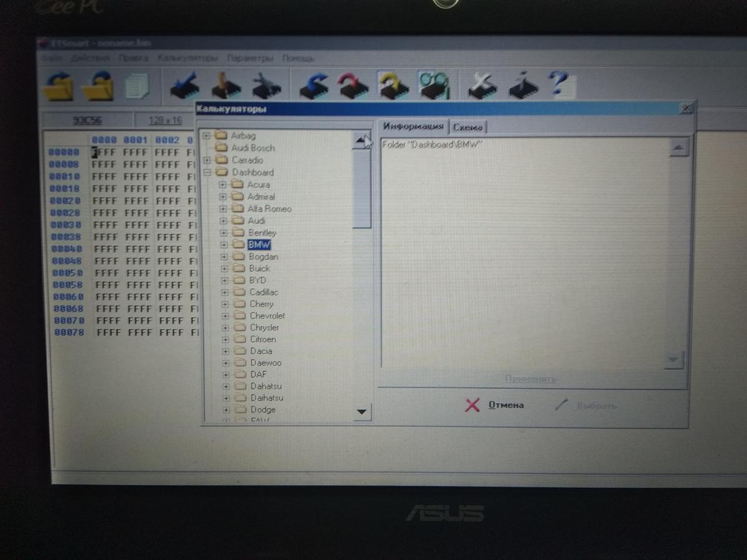Viewport: 747px width, 560px height.
Task: Expand the Cadillac folder node
Action: [x=226, y=292]
